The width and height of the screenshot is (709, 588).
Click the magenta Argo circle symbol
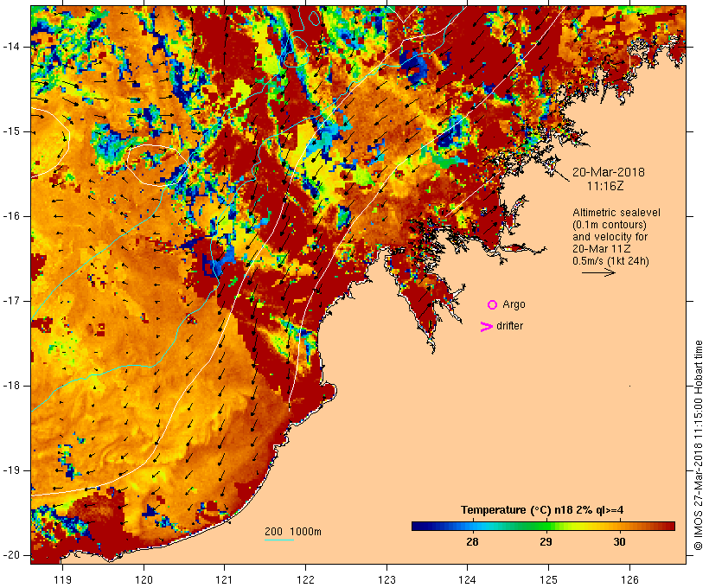[493, 305]
